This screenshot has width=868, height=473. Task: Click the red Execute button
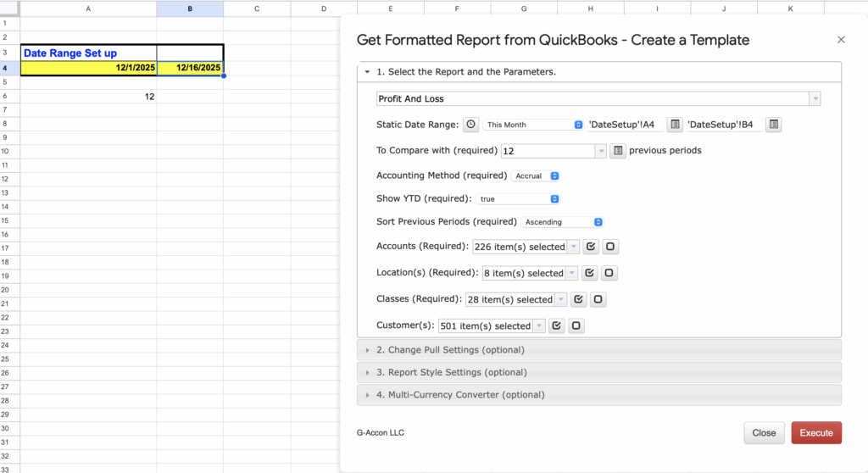tap(815, 432)
